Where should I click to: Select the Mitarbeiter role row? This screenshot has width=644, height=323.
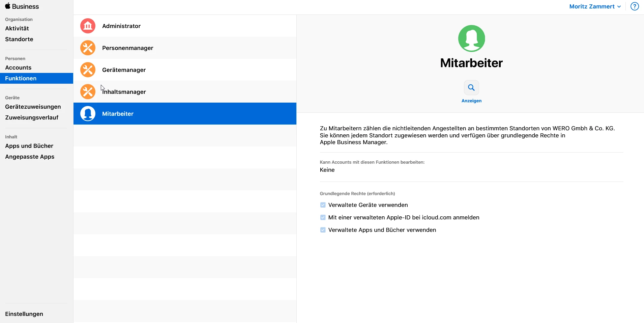tap(185, 114)
